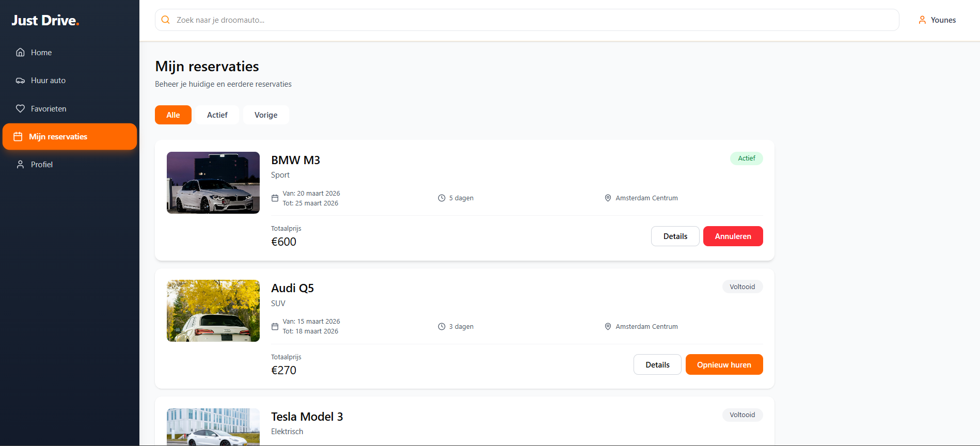
Task: Open the Tesla Model 3 thumbnail
Action: click(213, 427)
